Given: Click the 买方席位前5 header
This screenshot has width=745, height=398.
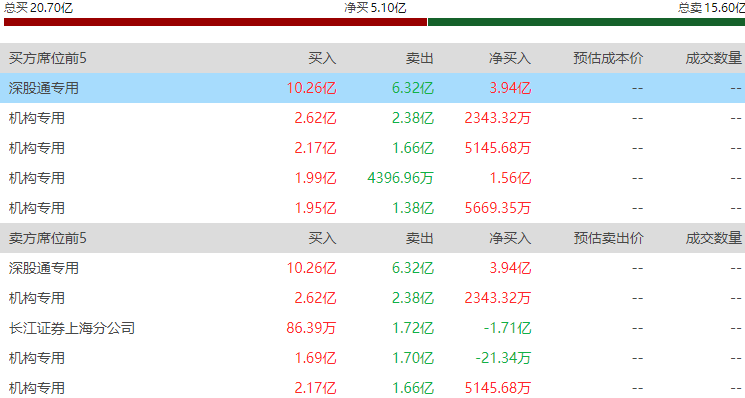Looking at the screenshot, I should pyautogui.click(x=48, y=58).
